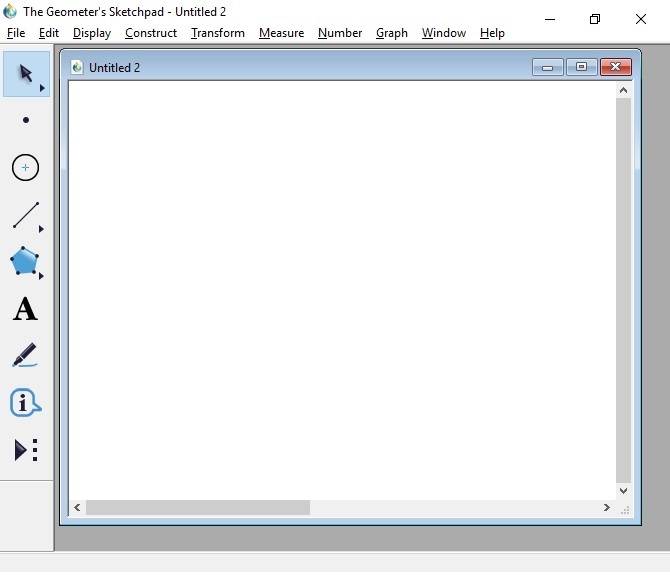Screen dimensions: 670x575
Task: Activate the Compass circle tool
Action: click(25, 168)
